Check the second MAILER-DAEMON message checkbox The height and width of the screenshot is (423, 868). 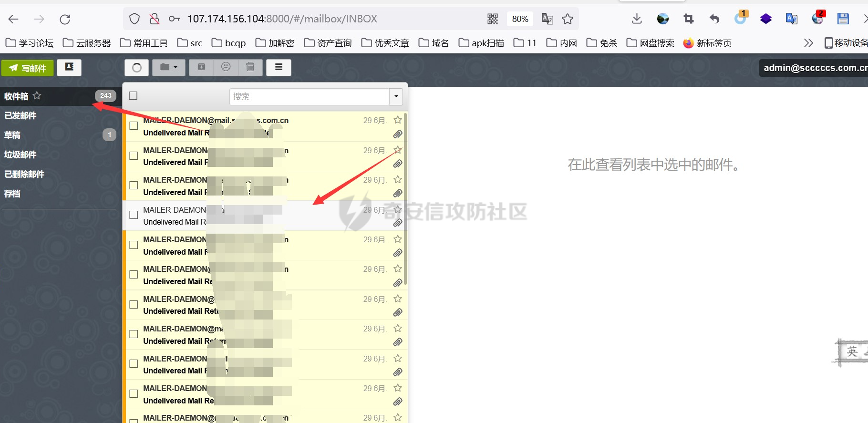pyautogui.click(x=134, y=155)
